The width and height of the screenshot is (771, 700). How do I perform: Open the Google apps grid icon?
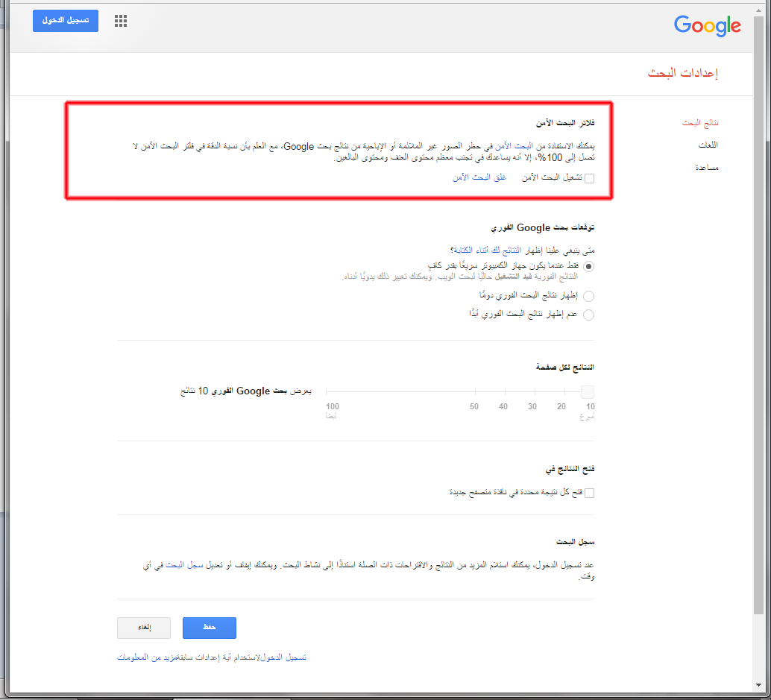pyautogui.click(x=121, y=21)
